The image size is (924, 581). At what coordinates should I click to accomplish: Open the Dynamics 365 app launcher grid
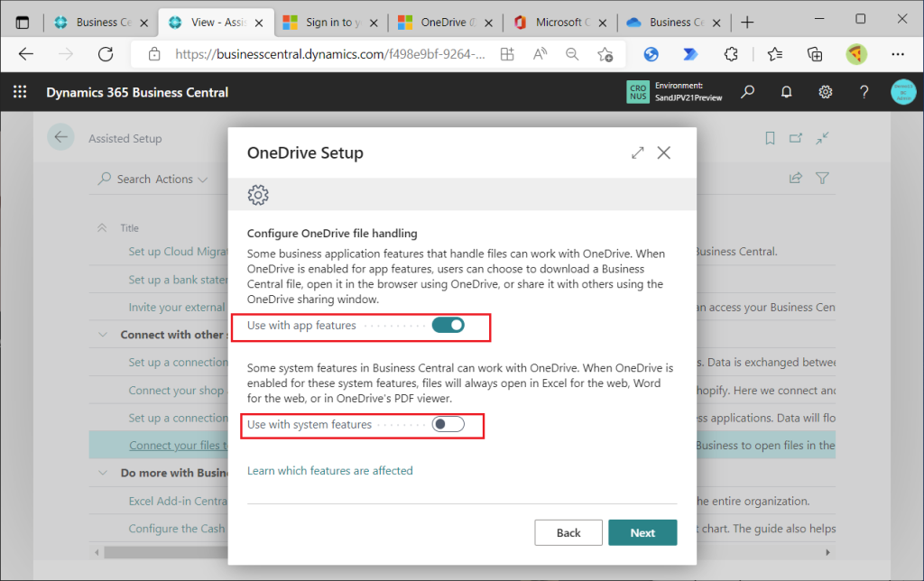20,92
